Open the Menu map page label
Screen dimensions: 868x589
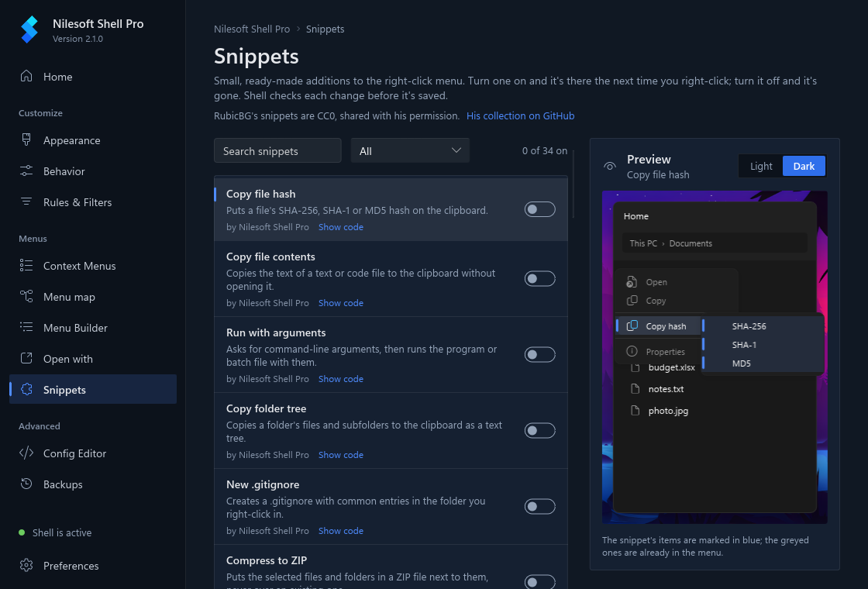[69, 297]
